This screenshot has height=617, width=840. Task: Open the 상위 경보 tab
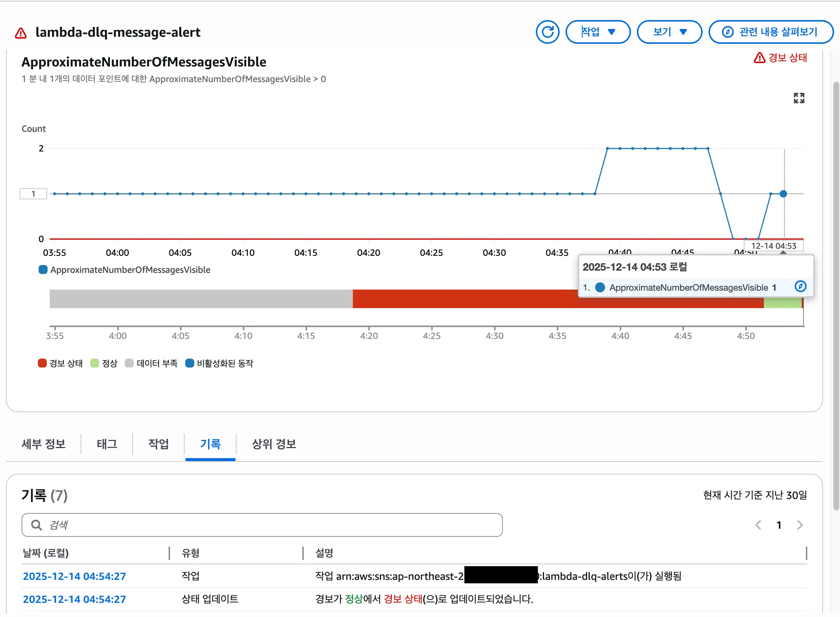[274, 444]
